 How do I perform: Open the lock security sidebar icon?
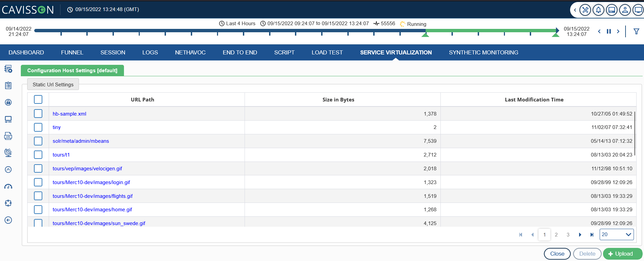tap(8, 102)
